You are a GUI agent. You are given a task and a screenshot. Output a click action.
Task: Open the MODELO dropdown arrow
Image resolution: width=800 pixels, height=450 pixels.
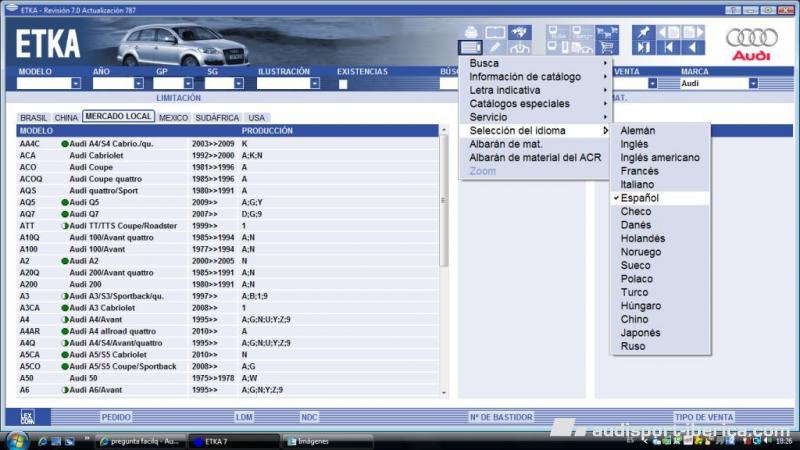pyautogui.click(x=76, y=83)
